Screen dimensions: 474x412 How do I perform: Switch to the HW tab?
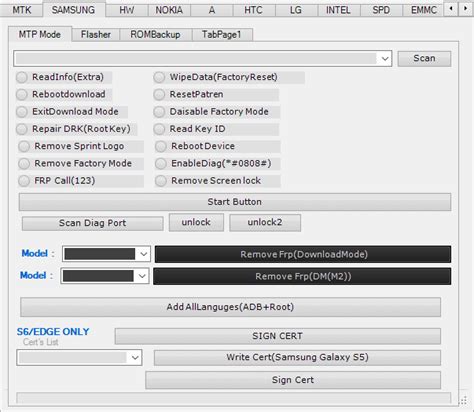pos(127,10)
